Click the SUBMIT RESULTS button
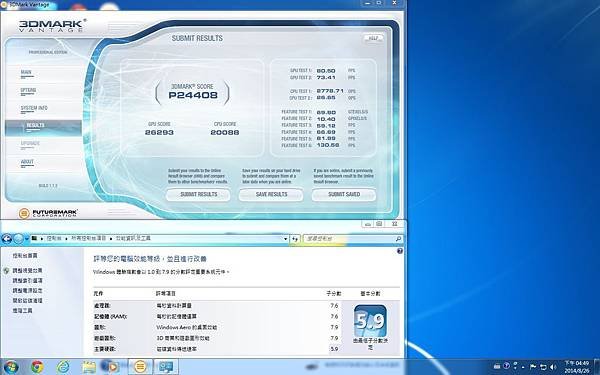This screenshot has height=375, width=600. [x=198, y=194]
